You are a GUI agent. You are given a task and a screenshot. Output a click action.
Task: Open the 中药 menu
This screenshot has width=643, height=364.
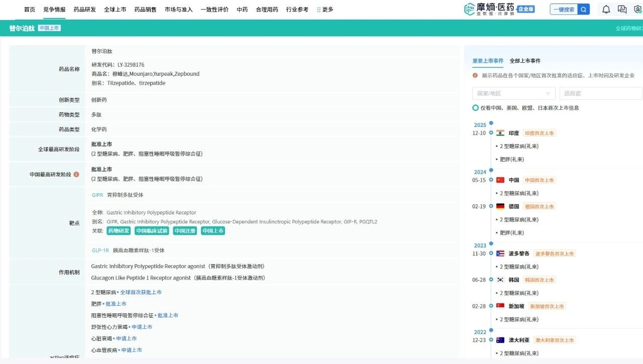pyautogui.click(x=242, y=10)
